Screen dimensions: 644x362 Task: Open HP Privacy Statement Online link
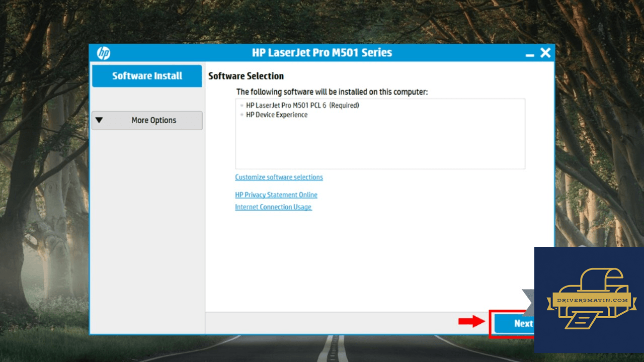pos(276,195)
